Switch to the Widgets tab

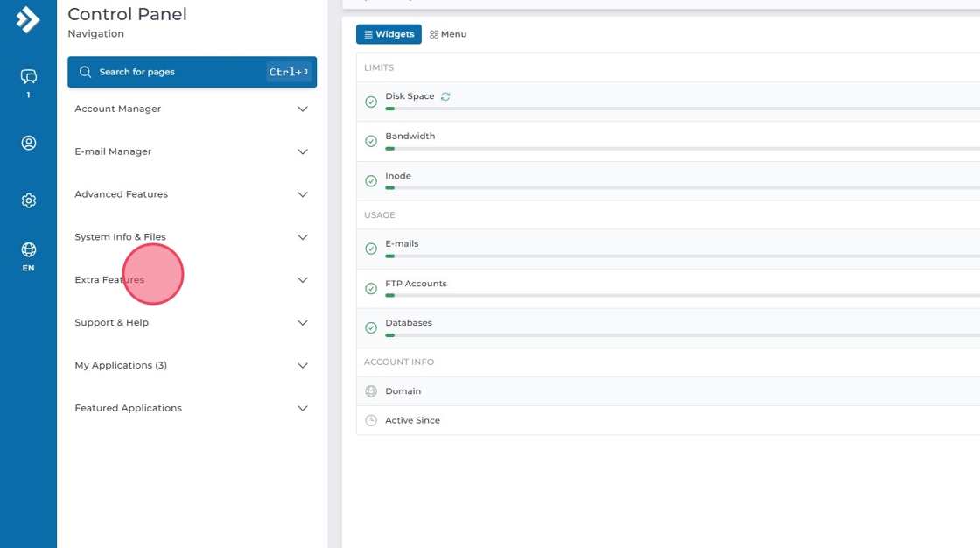click(x=388, y=34)
